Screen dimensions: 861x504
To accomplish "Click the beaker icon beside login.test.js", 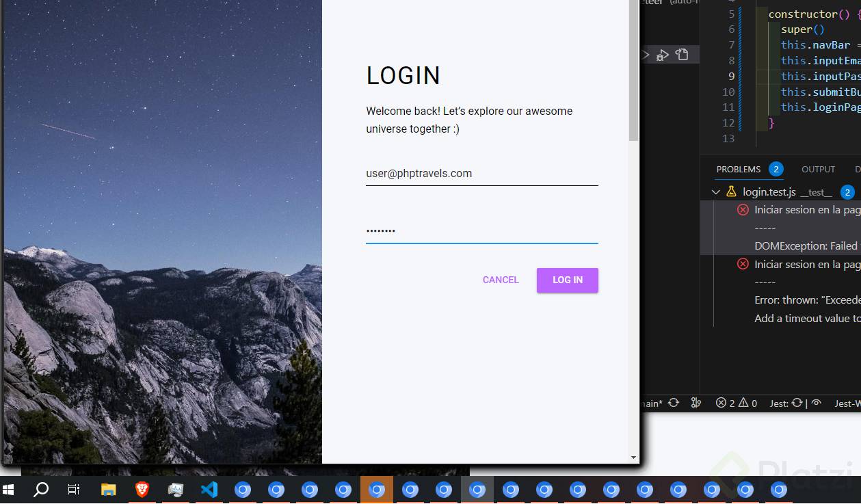I will pos(731,192).
